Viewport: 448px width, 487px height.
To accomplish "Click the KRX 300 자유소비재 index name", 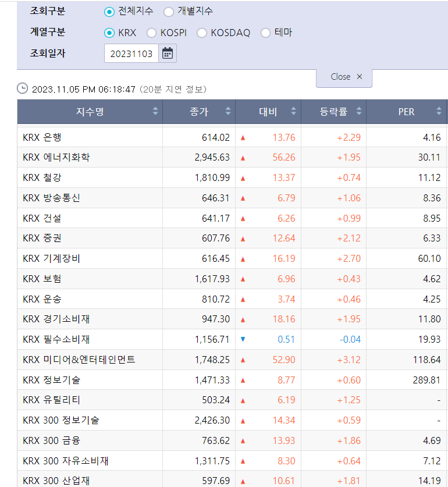I will [66, 461].
